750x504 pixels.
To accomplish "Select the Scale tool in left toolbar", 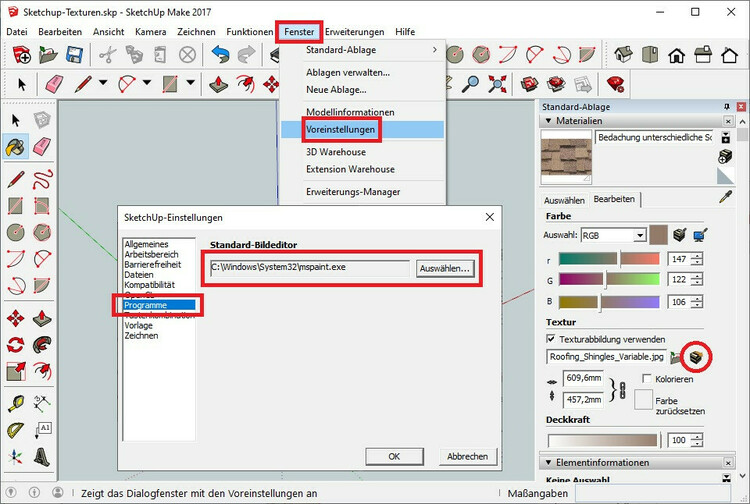I will 15,371.
